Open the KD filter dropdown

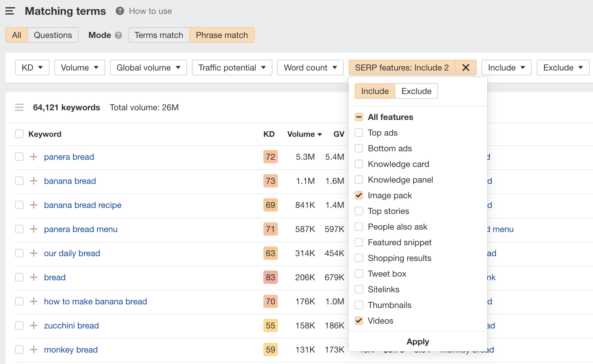click(x=32, y=67)
